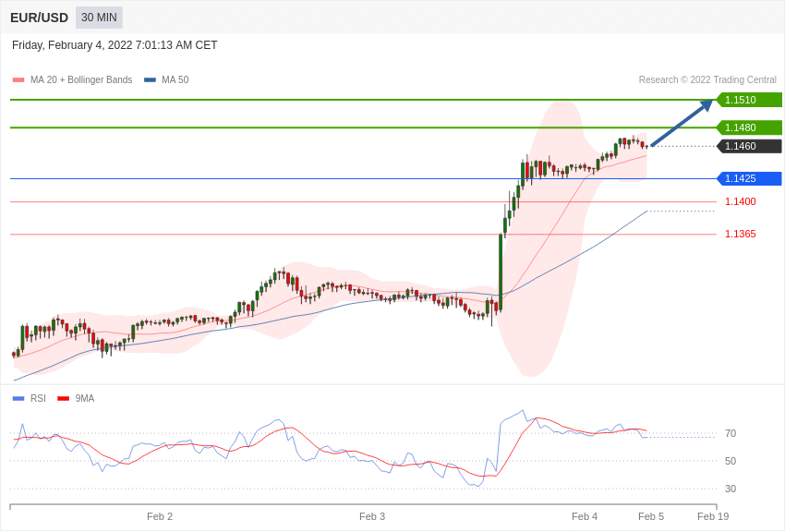Click the Feb 19 date axis label
The height and width of the screenshot is (532, 785).
coord(713,516)
